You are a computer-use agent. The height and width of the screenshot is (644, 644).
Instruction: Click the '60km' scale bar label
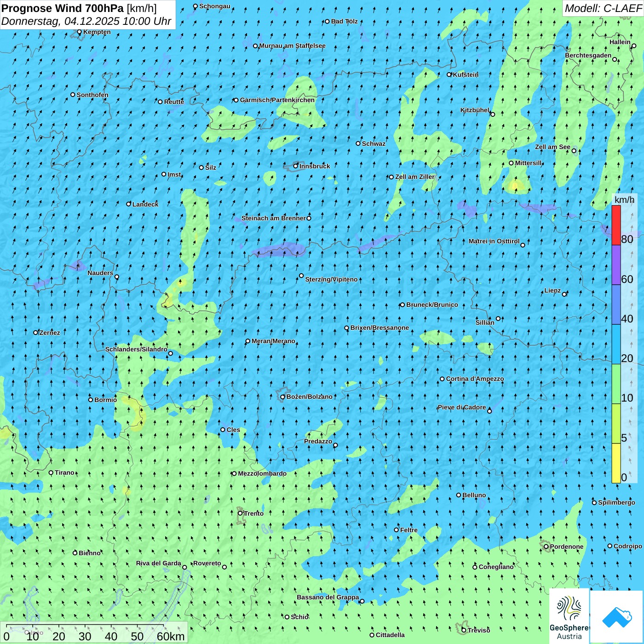click(x=171, y=636)
